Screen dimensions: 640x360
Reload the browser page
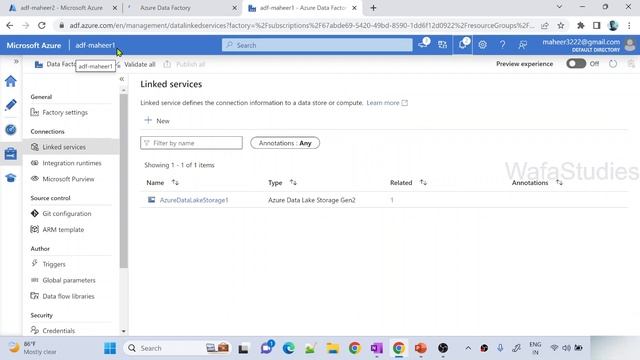[x=42, y=25]
